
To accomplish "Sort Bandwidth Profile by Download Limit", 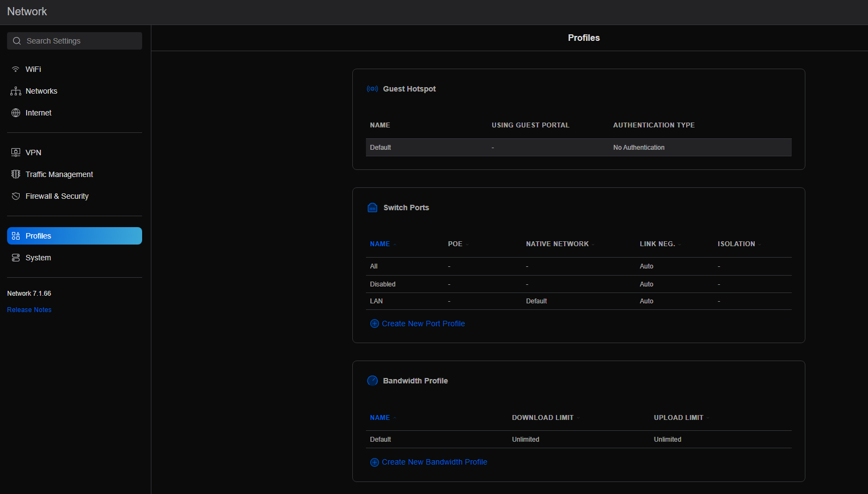I will coord(542,418).
